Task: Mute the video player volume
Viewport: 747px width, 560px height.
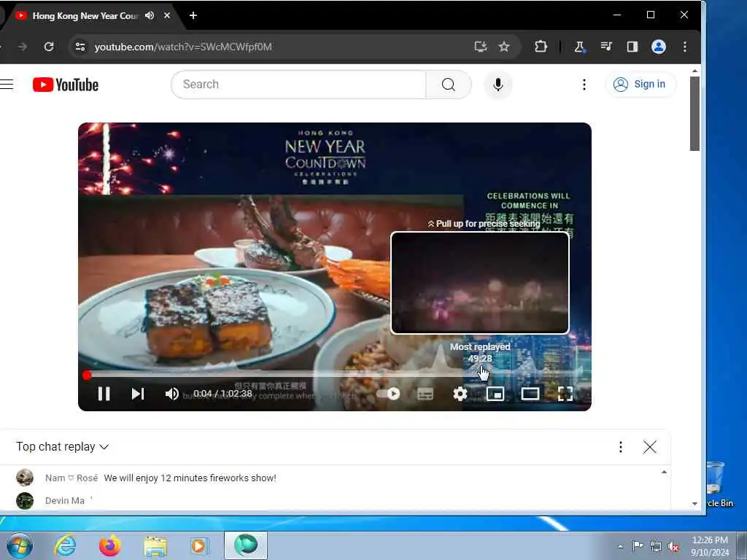Action: pyautogui.click(x=172, y=394)
